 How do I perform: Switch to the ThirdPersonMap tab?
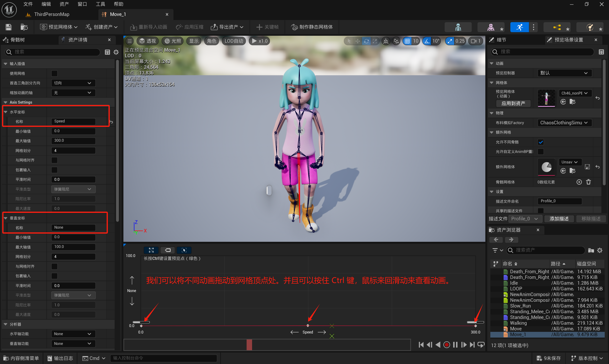point(51,14)
